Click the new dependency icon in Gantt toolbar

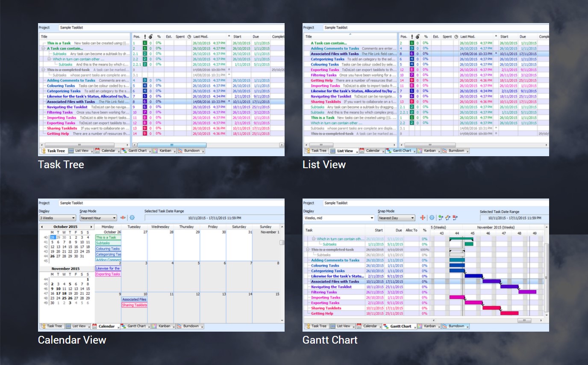coord(440,218)
